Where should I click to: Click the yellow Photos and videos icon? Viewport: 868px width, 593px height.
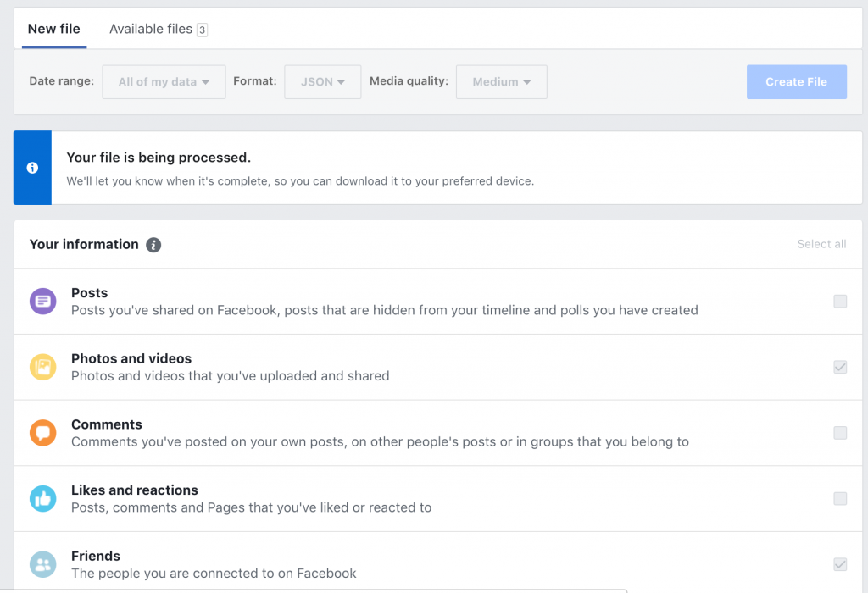(x=42, y=367)
